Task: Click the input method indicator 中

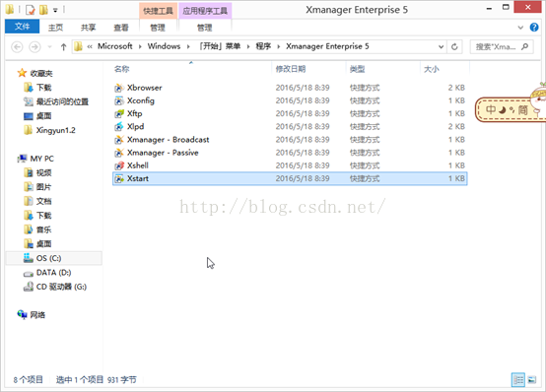Action: pos(490,110)
